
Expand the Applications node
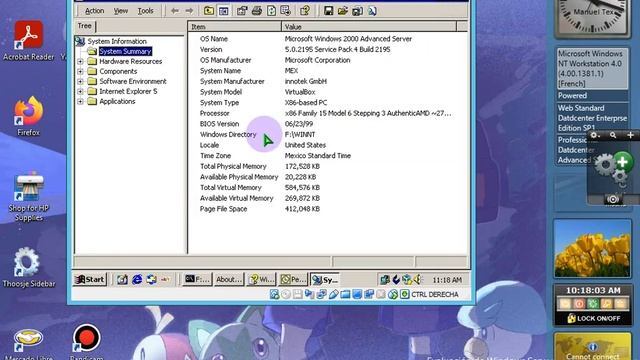coord(80,101)
